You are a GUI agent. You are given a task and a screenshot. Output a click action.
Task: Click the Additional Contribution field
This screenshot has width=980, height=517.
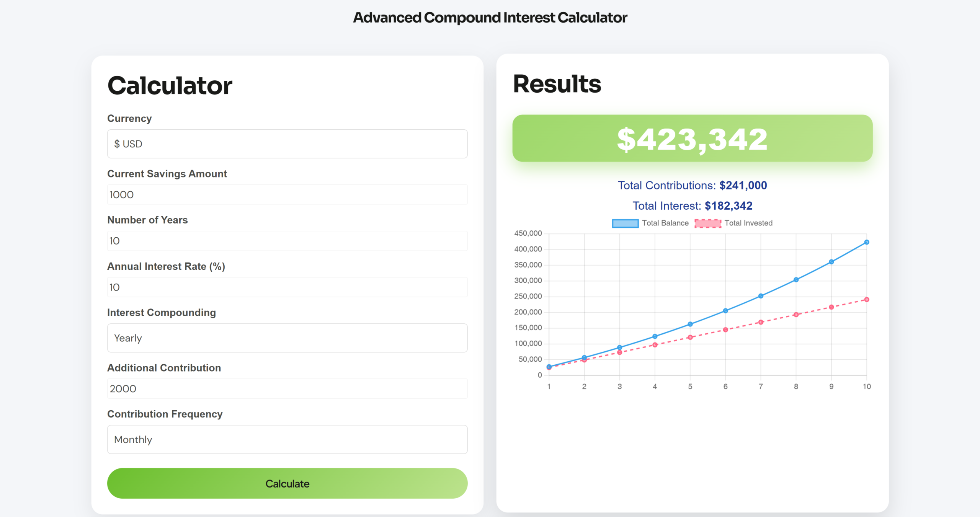(x=287, y=389)
